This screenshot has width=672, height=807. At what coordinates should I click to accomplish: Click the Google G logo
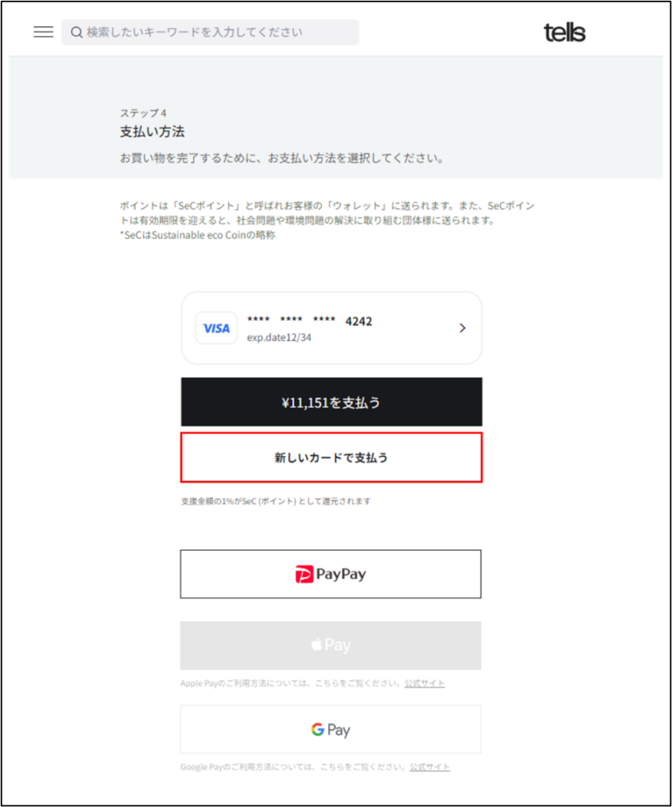pos(317,729)
